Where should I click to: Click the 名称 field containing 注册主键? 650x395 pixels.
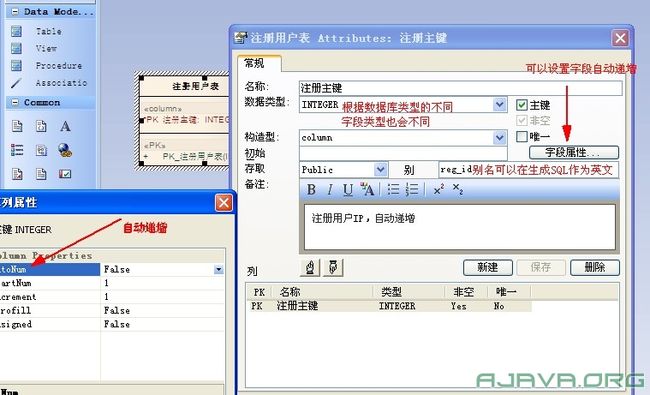tap(460, 88)
